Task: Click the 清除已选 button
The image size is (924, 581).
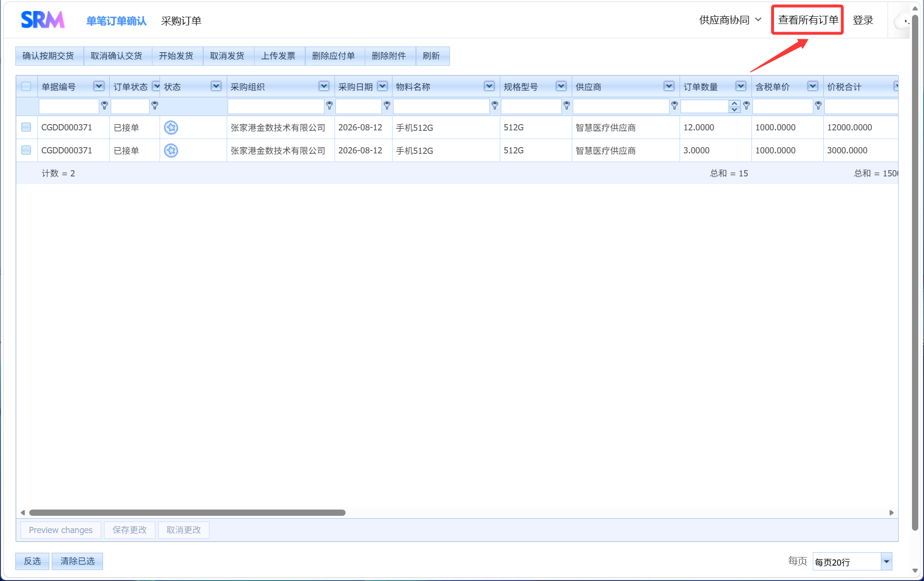Action: point(78,561)
